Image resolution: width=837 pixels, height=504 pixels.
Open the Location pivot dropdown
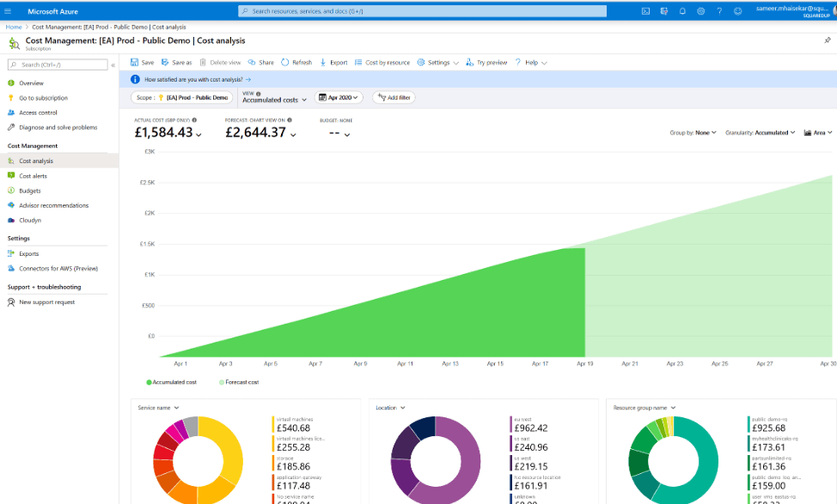(390, 408)
